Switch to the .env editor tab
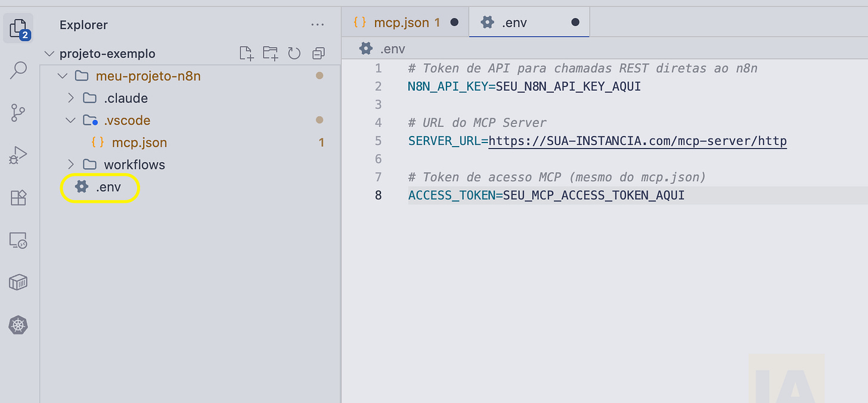868x403 pixels. (529, 22)
